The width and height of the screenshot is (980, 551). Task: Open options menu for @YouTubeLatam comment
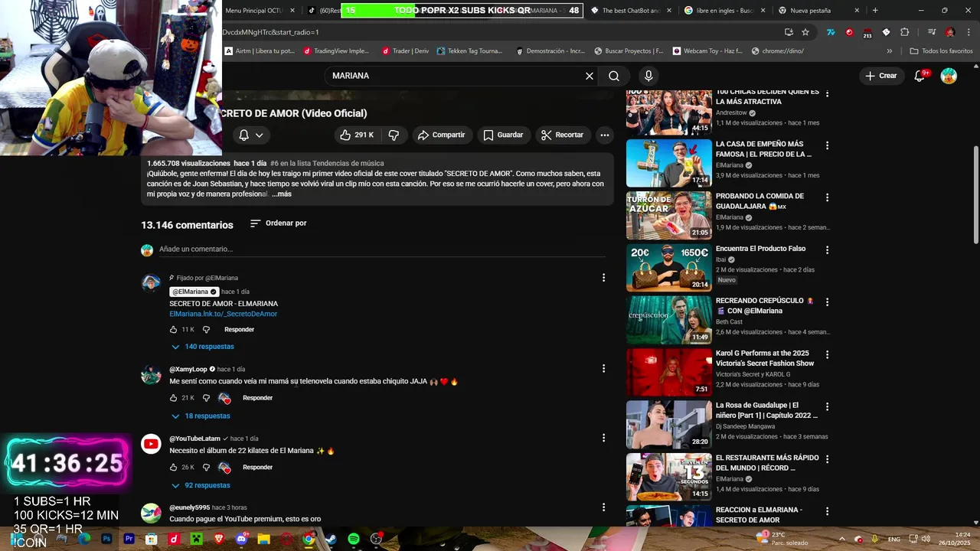click(x=603, y=438)
